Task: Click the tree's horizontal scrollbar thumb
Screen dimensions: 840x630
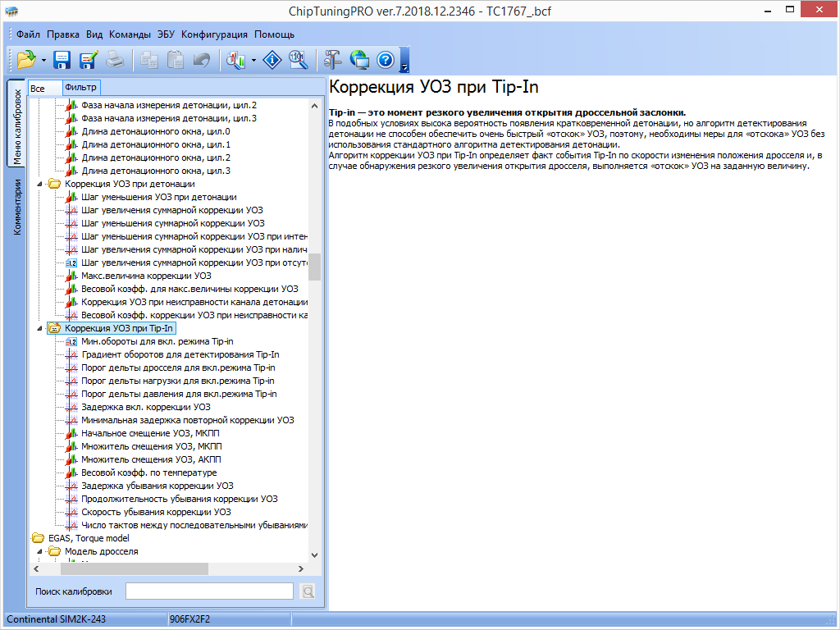Action: coord(134,568)
